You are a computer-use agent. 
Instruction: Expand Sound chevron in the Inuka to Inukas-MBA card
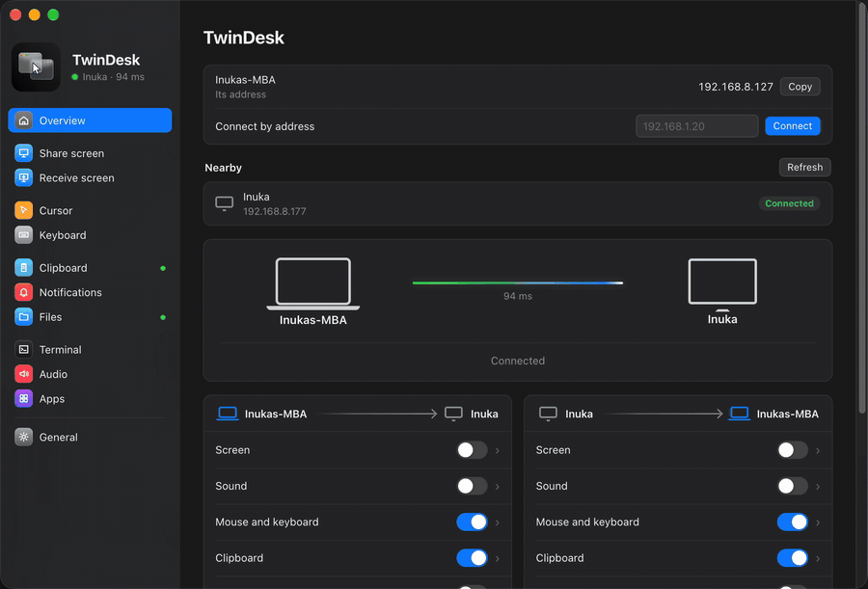[x=818, y=487]
